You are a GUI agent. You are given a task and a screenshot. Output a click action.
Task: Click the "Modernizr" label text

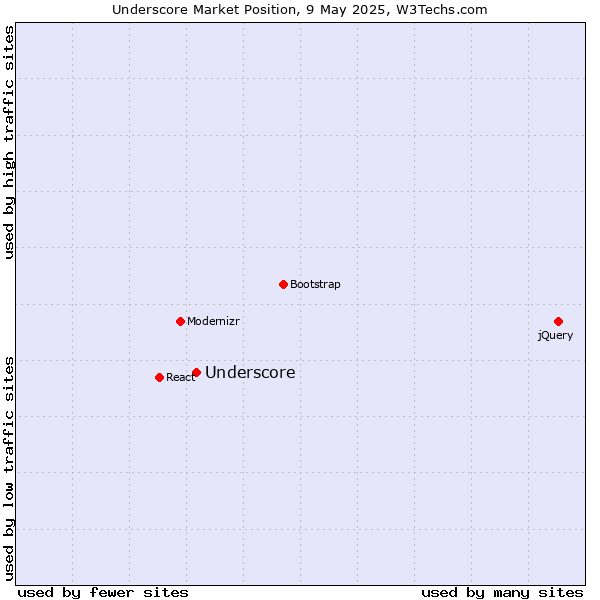213,321
